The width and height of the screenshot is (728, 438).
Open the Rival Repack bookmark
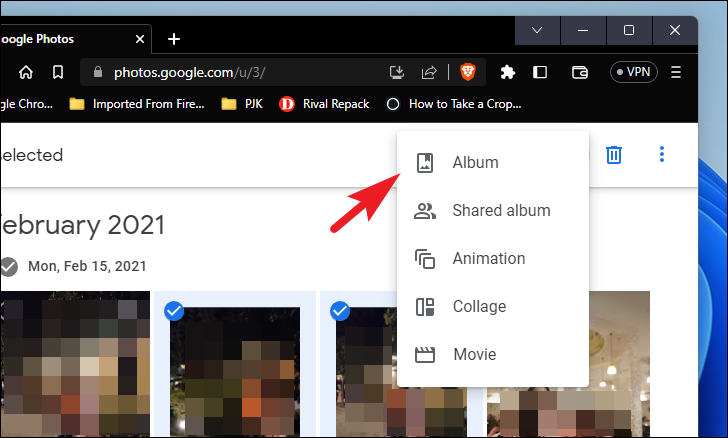[x=324, y=104]
